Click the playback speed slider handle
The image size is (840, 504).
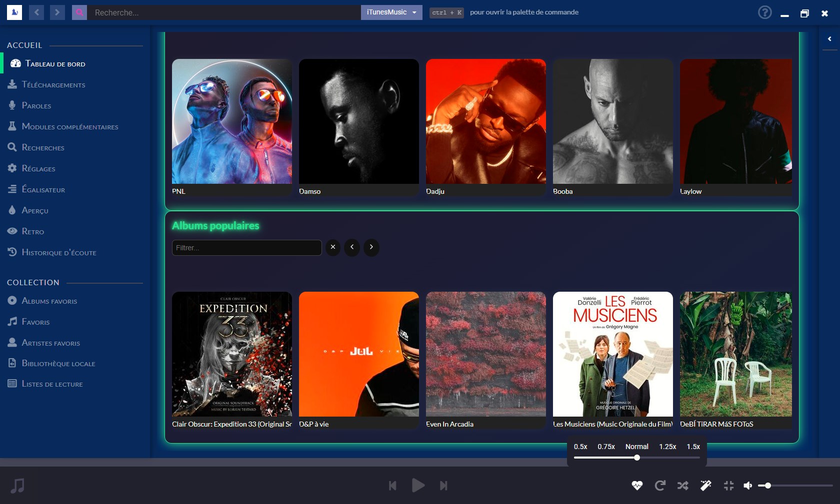[x=637, y=458]
